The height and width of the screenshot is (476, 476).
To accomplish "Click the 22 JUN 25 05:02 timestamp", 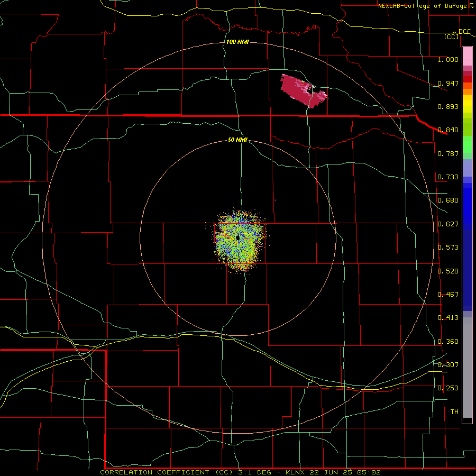I will [345, 472].
